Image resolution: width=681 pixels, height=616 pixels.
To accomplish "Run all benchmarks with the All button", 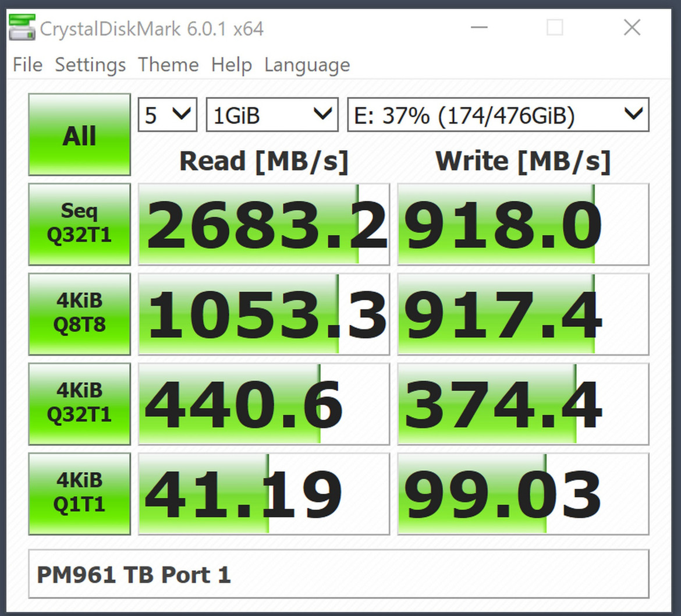I will pos(80,134).
